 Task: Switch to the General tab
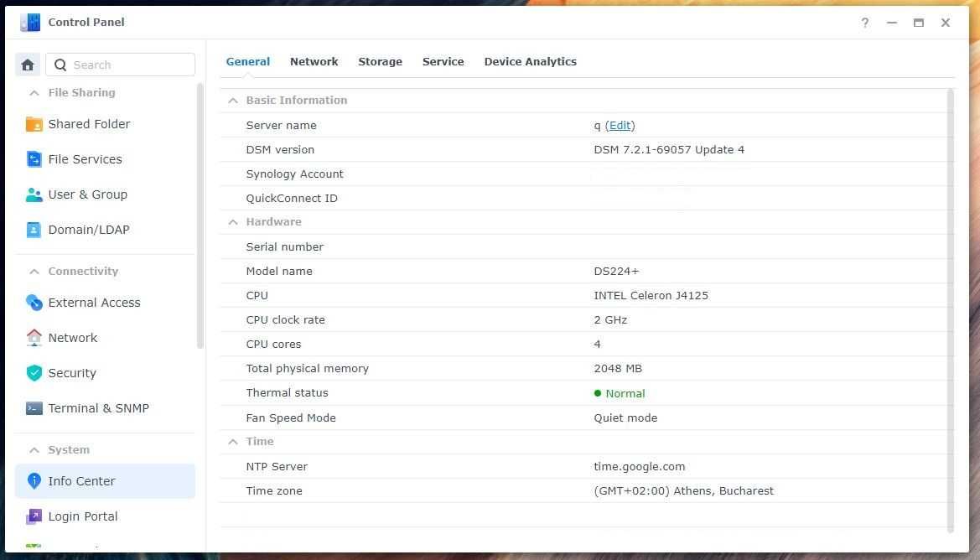[248, 61]
